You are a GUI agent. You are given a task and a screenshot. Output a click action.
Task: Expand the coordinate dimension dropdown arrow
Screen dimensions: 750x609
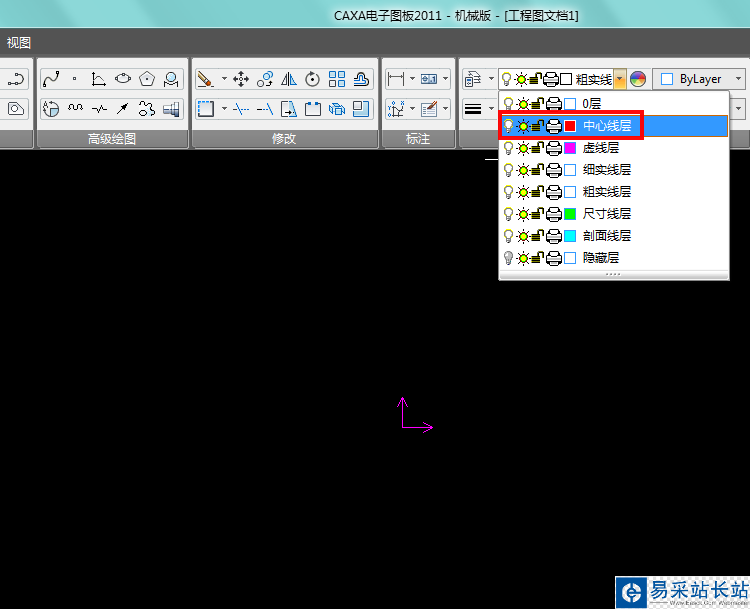tap(412, 109)
